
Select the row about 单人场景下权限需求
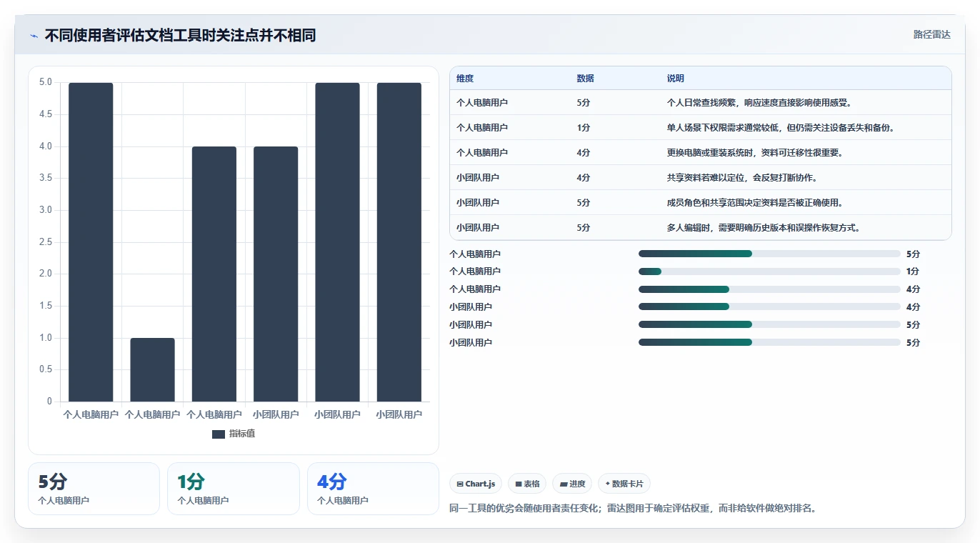(701, 128)
